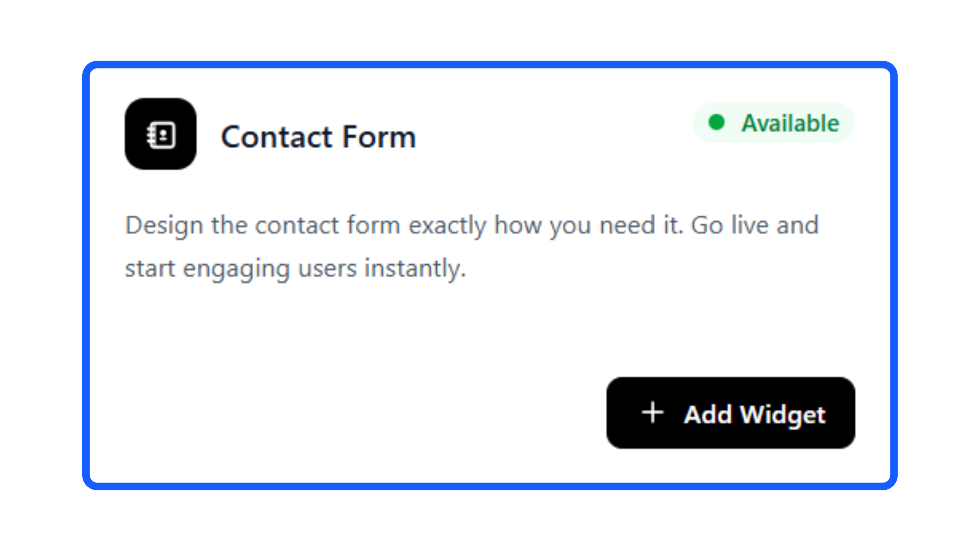Select the Contact Form title text
The image size is (980, 551).
[x=318, y=137]
